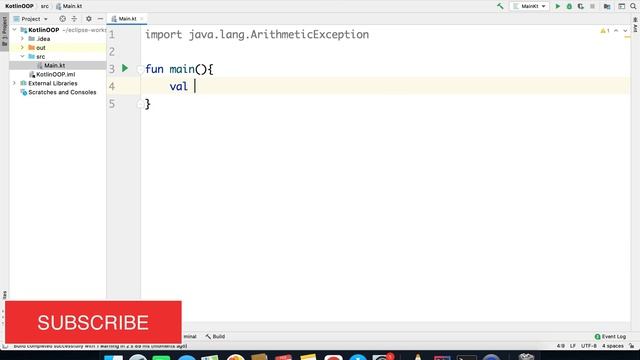Close the Main.kt editor tab
The image size is (640, 360).
click(142, 19)
